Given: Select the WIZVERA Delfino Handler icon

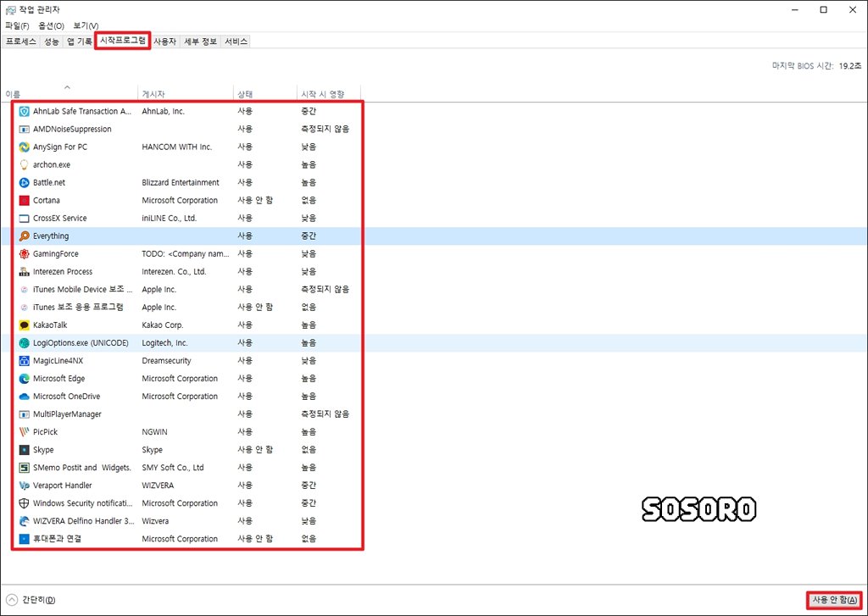Looking at the screenshot, I should click(24, 521).
